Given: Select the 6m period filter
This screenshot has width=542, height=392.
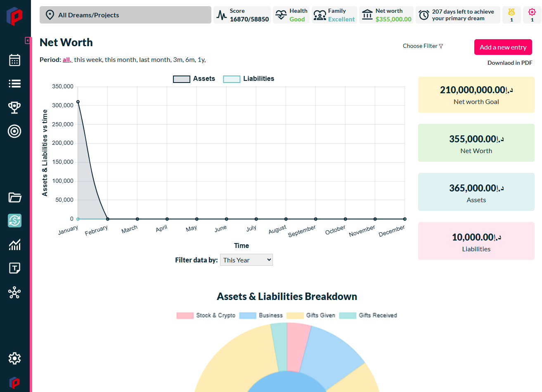Looking at the screenshot, I should (190, 60).
